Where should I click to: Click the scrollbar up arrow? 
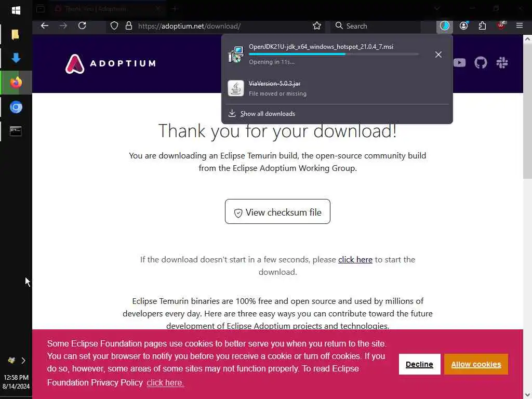tap(527, 39)
